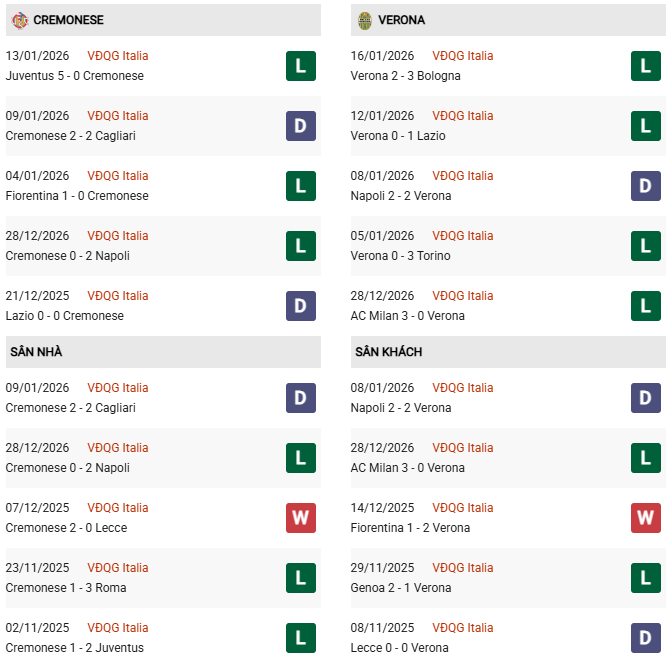Click D badge for Lecce 0-0 Verona

point(646,638)
